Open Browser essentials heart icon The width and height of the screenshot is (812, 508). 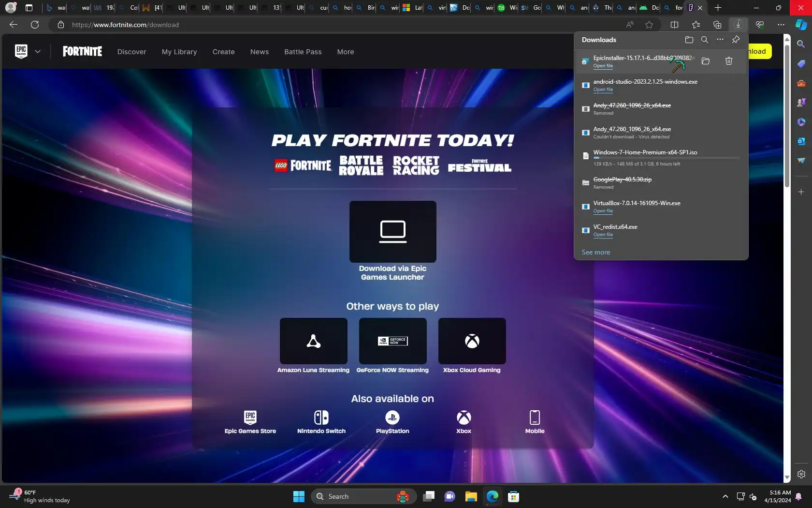(760, 25)
